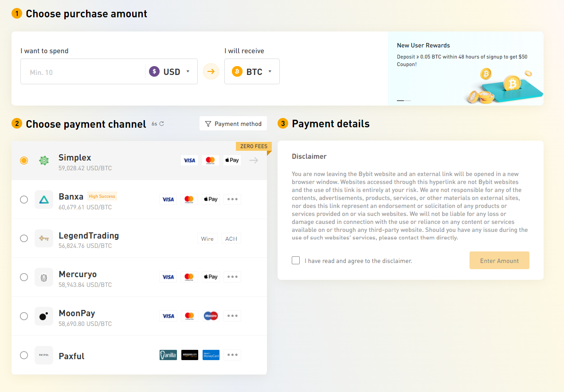Click the spend amount input field
Viewport: 564px width, 392px height.
[x=83, y=72]
